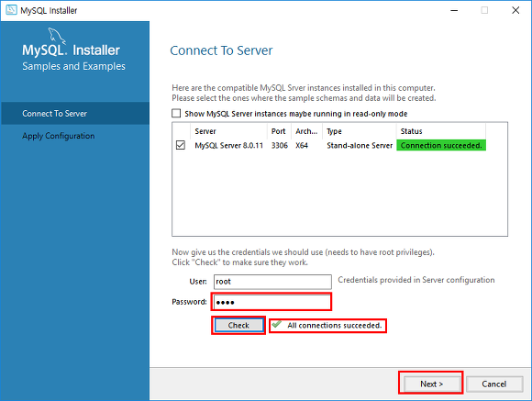Click the 3306 port value
This screenshot has height=401, width=532.
(280, 145)
